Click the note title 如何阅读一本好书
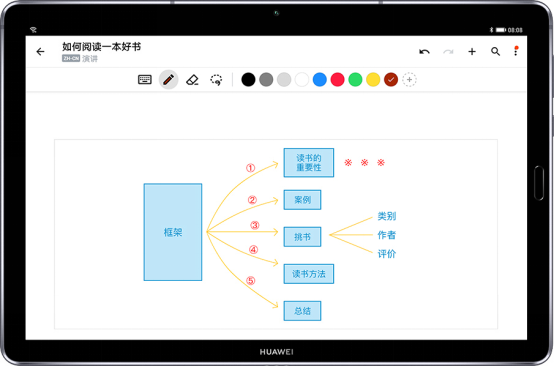 click(x=101, y=47)
